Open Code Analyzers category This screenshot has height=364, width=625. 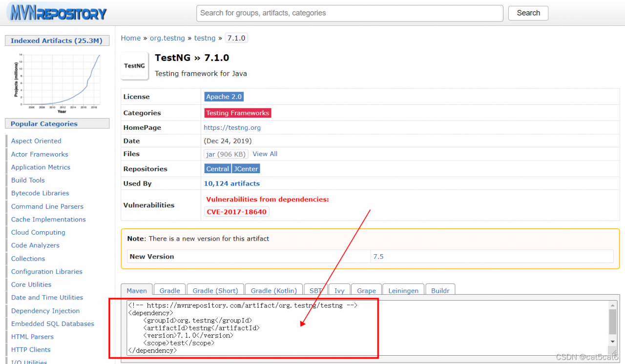pos(35,245)
